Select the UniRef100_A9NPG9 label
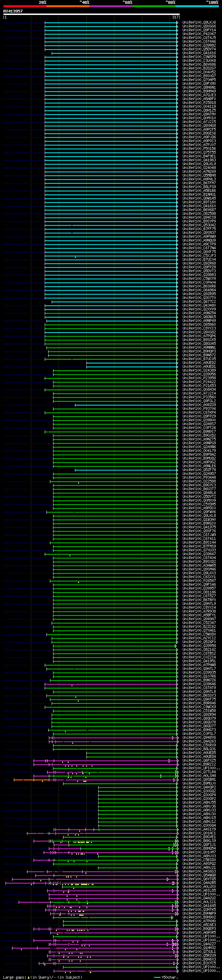Image resolution: width=222 pixels, height=980 pixels. [199, 443]
